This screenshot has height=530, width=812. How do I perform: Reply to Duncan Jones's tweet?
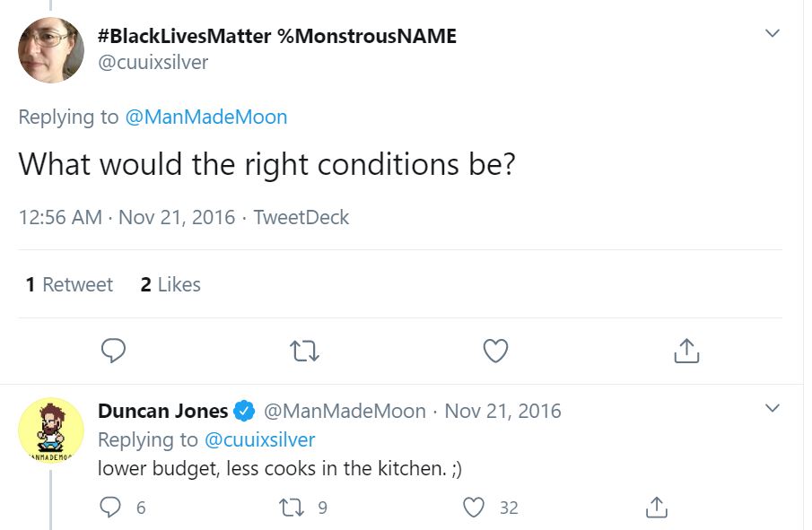tap(111, 508)
